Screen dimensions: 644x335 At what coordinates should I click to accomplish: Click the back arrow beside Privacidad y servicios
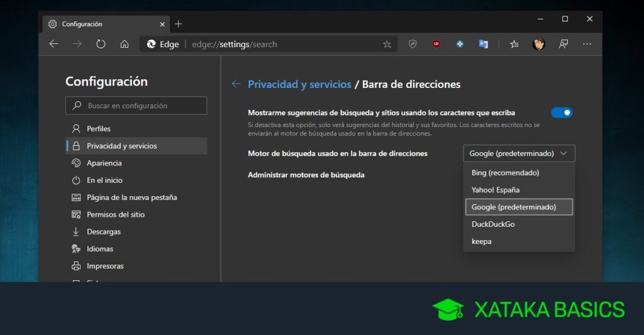click(236, 84)
